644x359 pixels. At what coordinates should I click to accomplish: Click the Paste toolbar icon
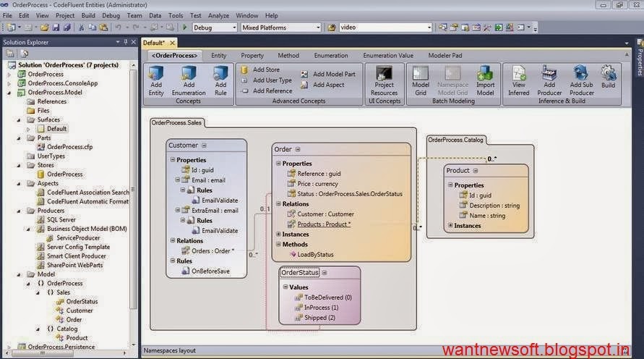103,28
